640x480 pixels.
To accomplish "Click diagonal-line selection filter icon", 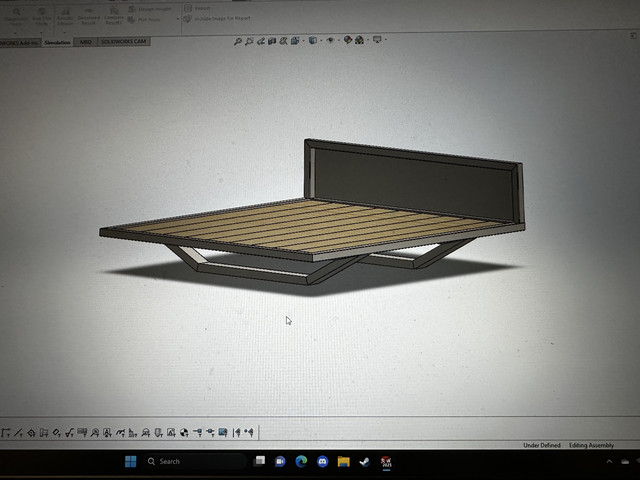I will (x=18, y=433).
